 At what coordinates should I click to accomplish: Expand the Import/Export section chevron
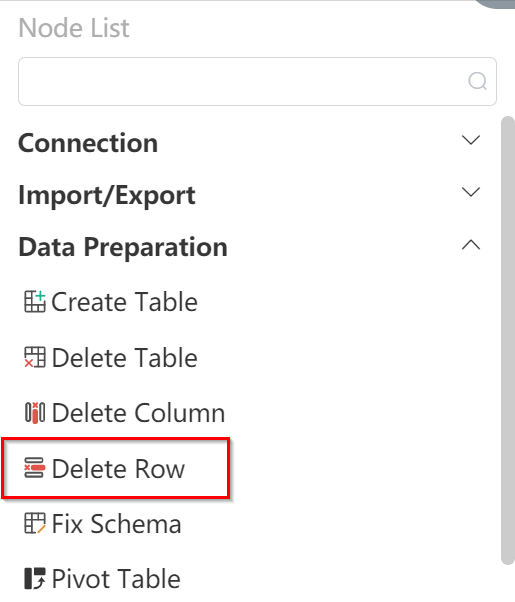(x=471, y=192)
